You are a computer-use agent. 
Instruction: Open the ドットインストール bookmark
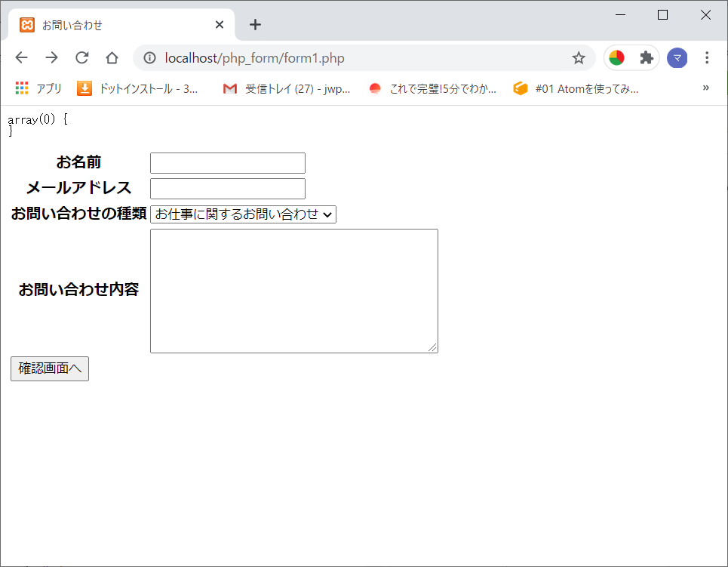point(137,88)
